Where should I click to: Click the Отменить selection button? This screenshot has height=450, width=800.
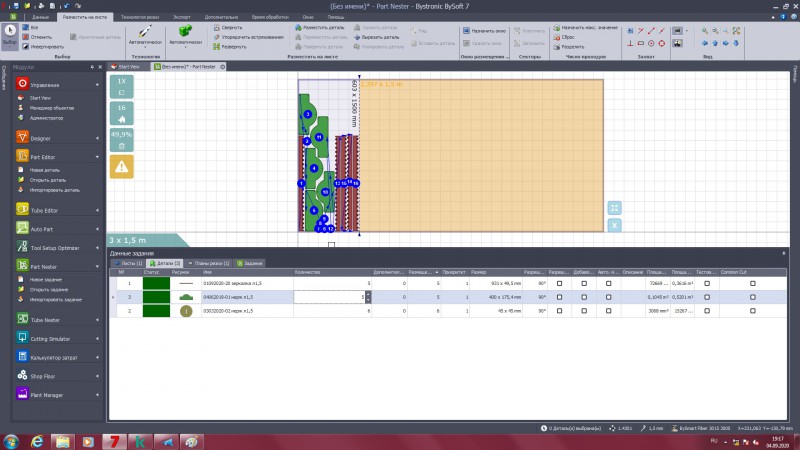click(x=37, y=37)
